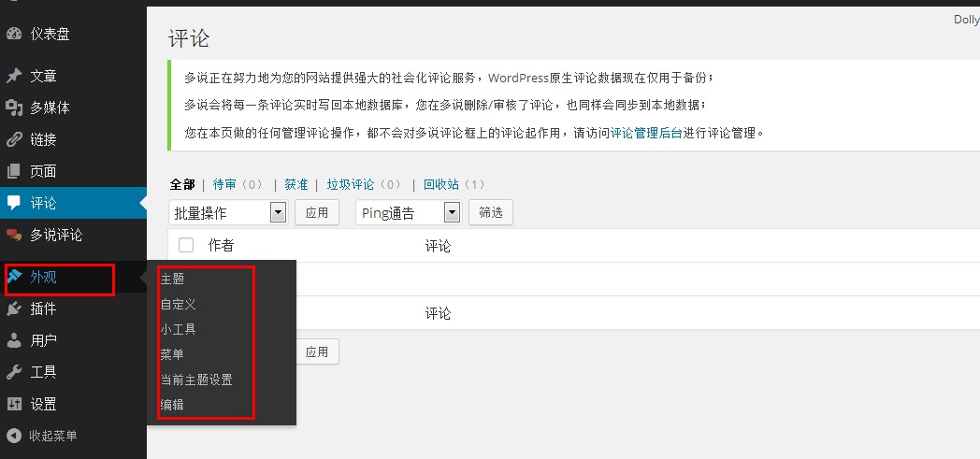980x459 pixels.
Task: Click the Links chain icon
Action: [x=14, y=139]
